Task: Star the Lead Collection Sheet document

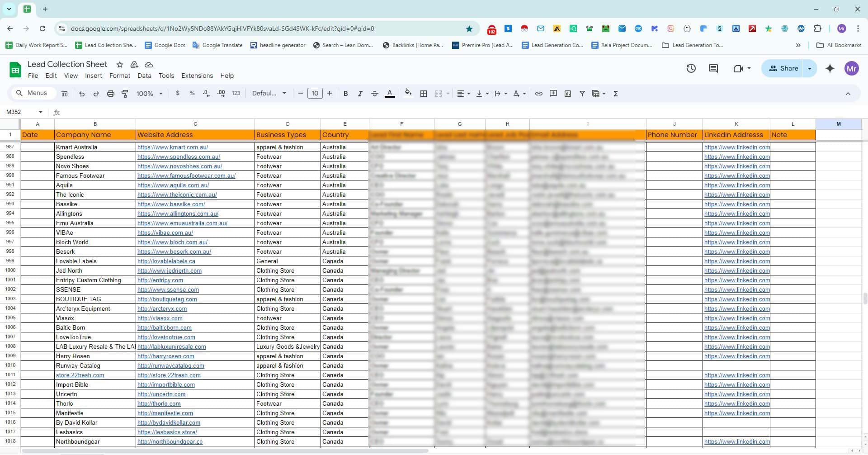Action: [x=120, y=65]
